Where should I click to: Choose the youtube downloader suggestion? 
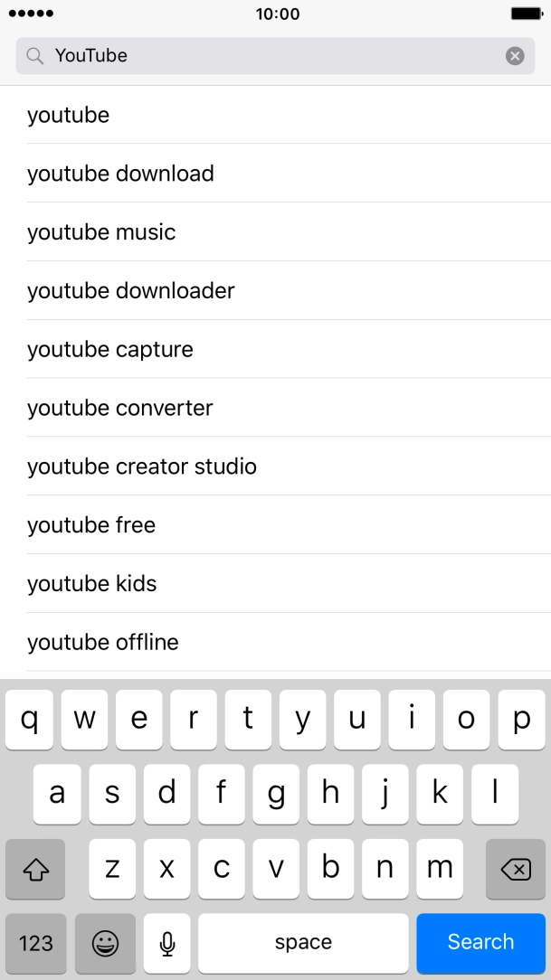coord(130,290)
